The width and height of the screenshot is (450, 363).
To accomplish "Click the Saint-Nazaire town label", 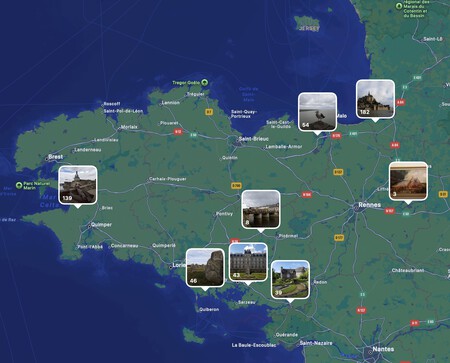I will [x=316, y=343].
